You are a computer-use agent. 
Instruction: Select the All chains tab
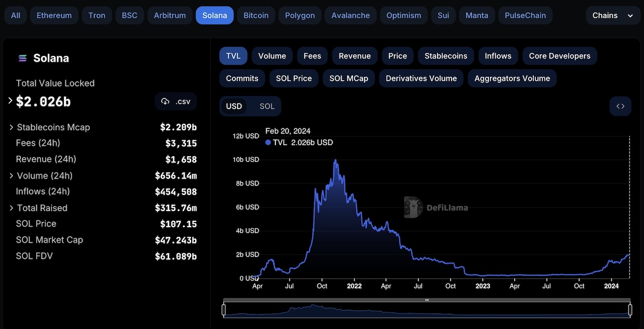pyautogui.click(x=16, y=15)
